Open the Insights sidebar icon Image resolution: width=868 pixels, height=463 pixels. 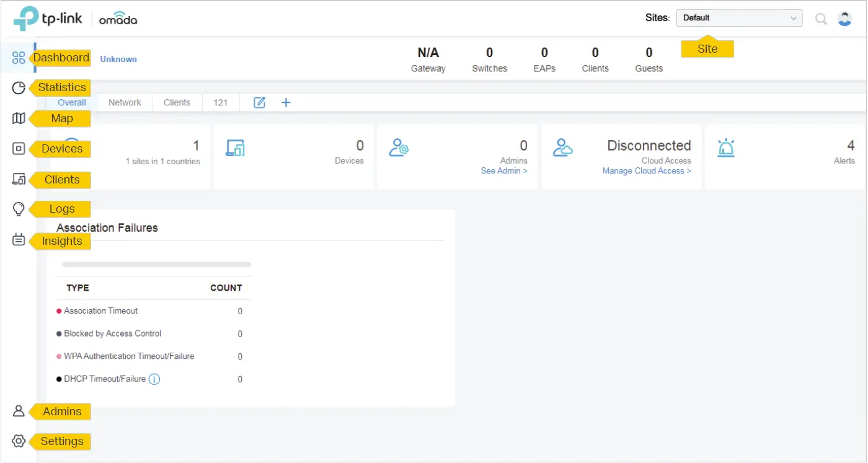click(x=19, y=240)
